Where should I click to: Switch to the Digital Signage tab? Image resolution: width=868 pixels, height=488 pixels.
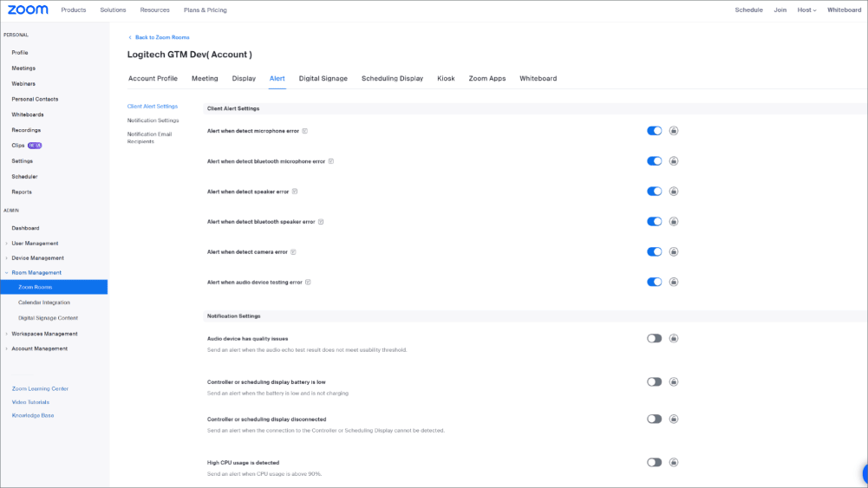click(323, 79)
